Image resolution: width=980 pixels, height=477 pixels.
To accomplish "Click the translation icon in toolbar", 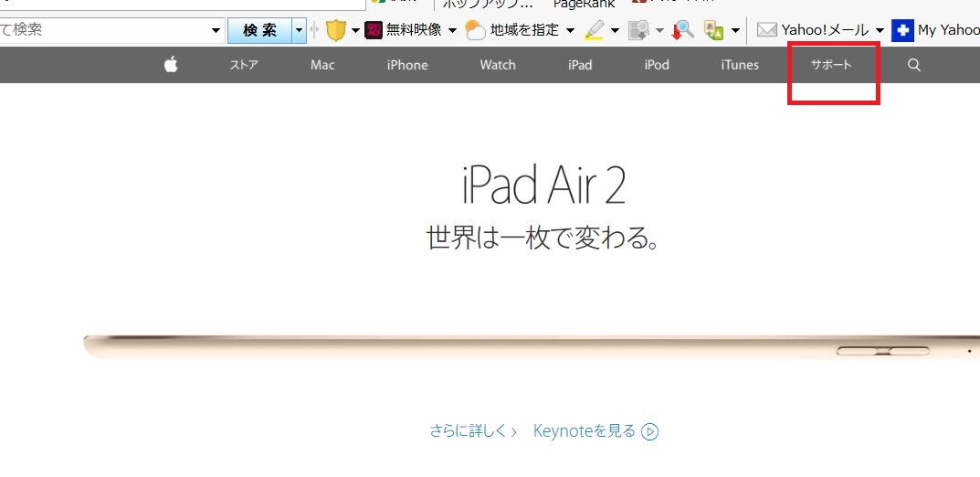I will pos(713,30).
